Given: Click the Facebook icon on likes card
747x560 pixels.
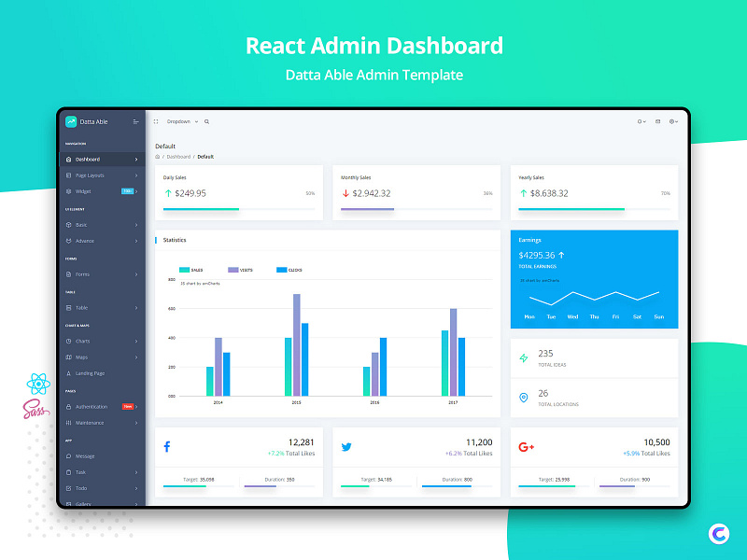Looking at the screenshot, I should pyautogui.click(x=166, y=446).
